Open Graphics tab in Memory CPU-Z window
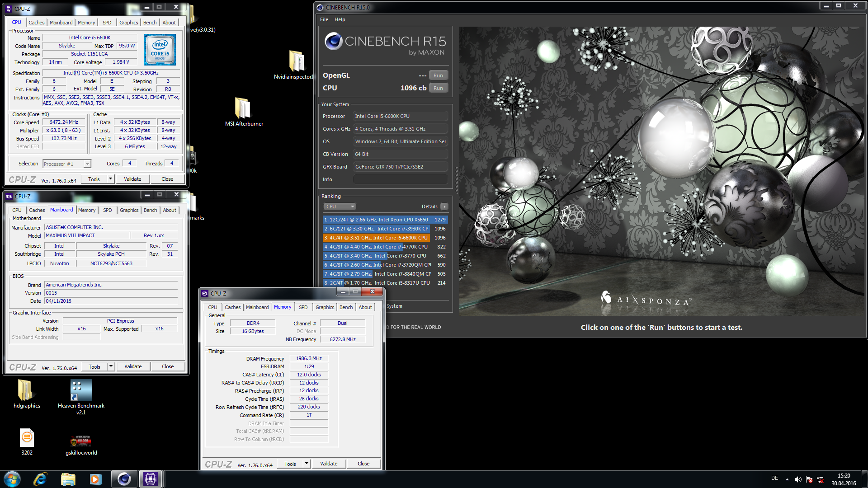The image size is (868, 488). pos(325,307)
